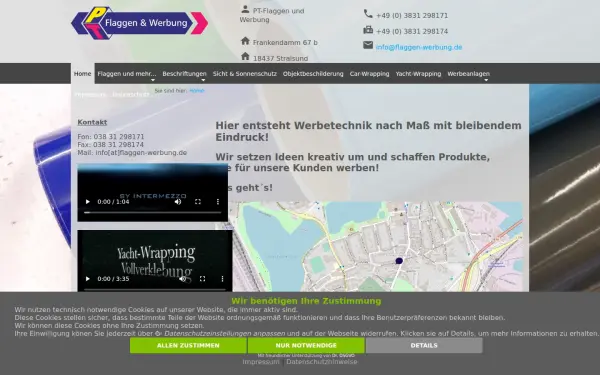Click the Mail: info[at]flaggen-werbung.de text

point(132,153)
